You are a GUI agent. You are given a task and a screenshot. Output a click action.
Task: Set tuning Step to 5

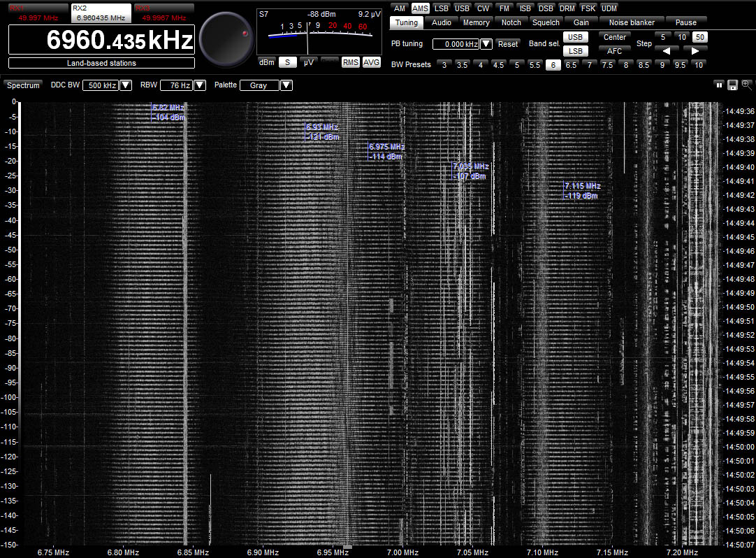click(663, 37)
